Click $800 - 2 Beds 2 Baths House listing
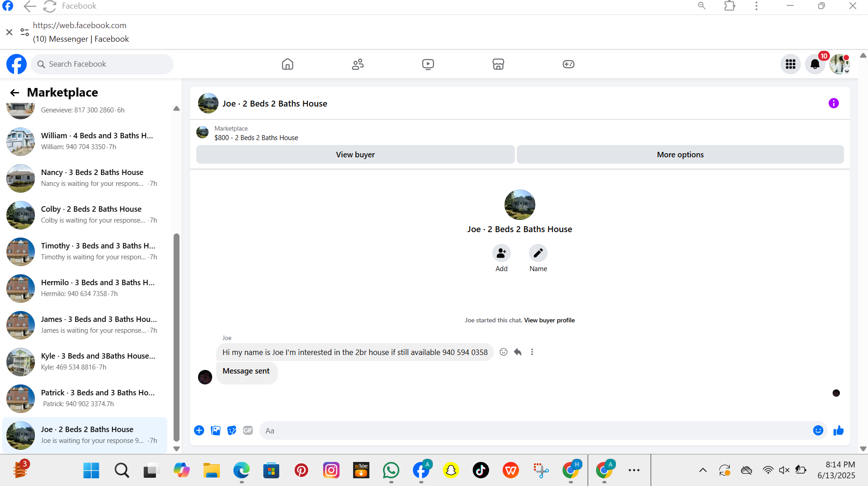This screenshot has height=486, width=868. tap(256, 138)
